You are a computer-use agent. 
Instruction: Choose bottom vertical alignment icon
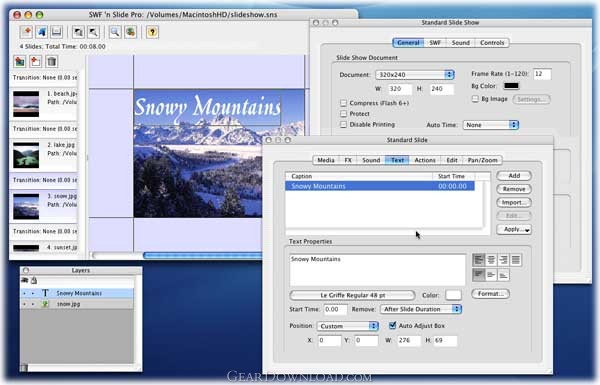click(503, 275)
